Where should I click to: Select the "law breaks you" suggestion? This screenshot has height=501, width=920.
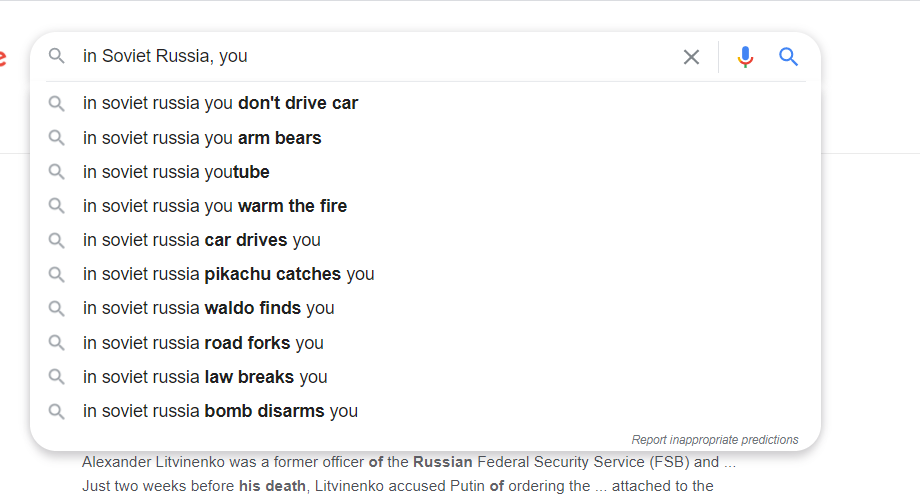click(x=205, y=377)
